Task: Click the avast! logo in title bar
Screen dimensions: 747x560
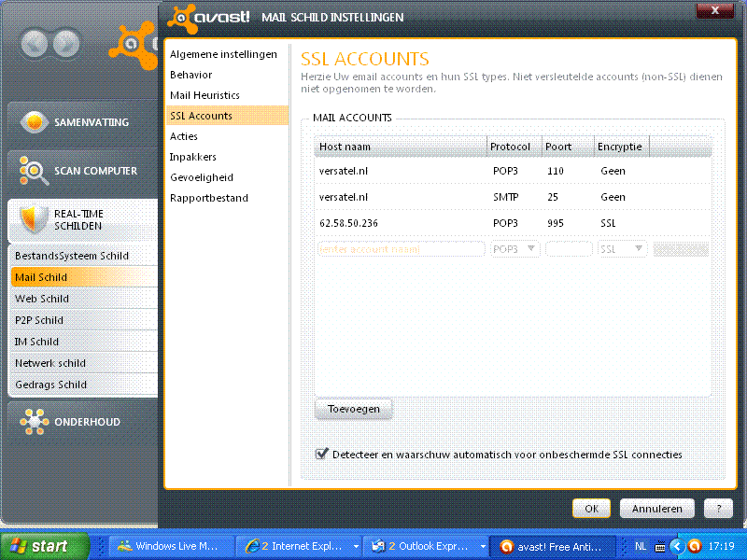Action: (x=208, y=18)
